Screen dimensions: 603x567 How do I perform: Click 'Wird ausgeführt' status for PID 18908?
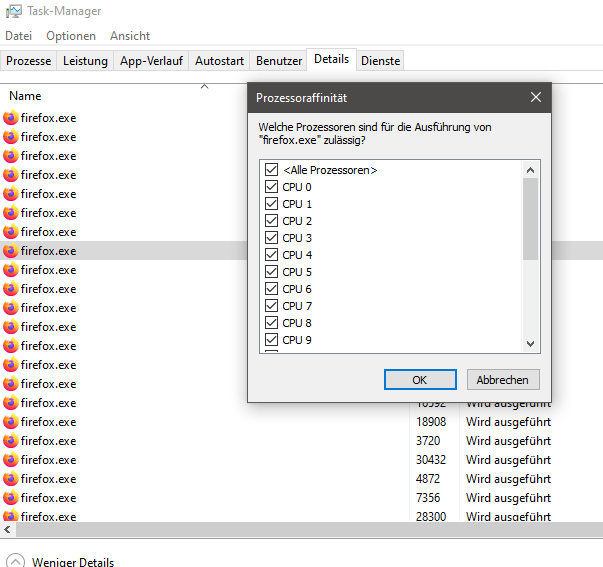pyautogui.click(x=508, y=422)
